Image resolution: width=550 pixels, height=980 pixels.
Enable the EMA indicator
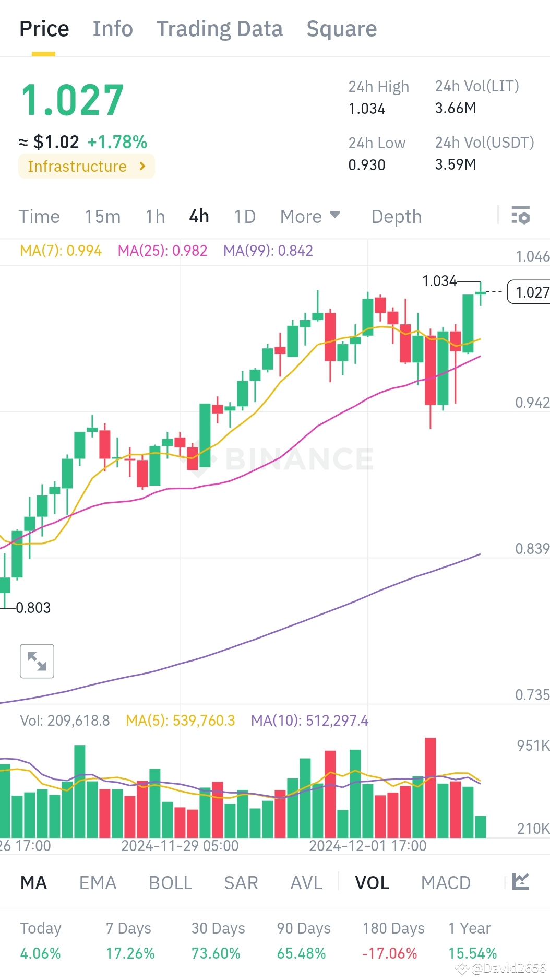(x=98, y=883)
